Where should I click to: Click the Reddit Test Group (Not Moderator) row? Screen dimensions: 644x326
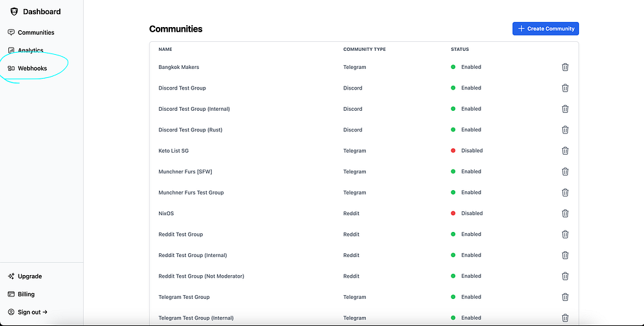coord(201,276)
